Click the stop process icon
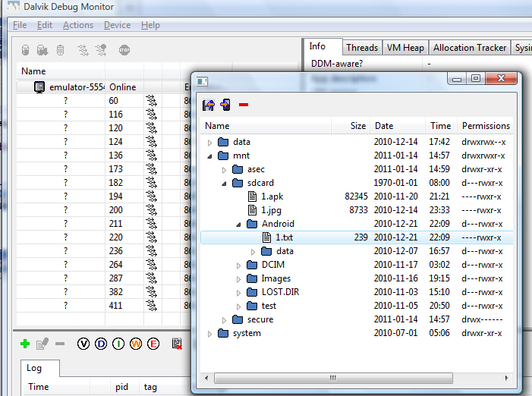The width and height of the screenshot is (532, 396). point(124,50)
